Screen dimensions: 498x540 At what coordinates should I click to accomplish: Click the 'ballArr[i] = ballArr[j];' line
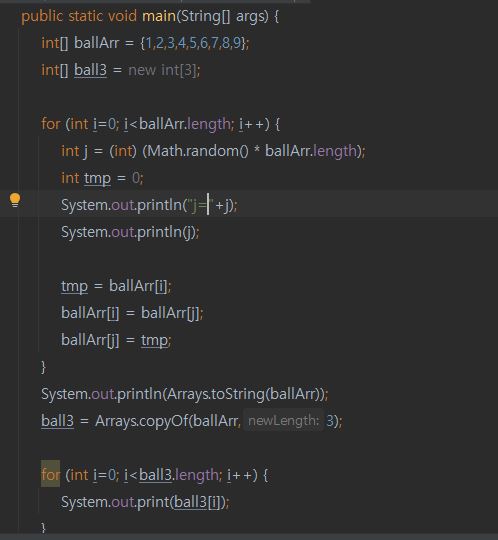132,313
